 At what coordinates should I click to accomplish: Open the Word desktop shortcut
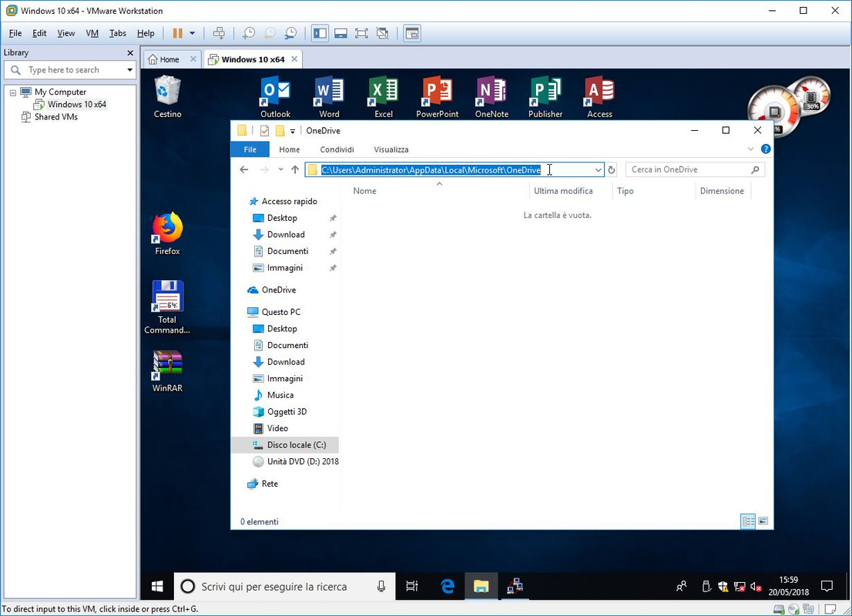click(x=329, y=97)
